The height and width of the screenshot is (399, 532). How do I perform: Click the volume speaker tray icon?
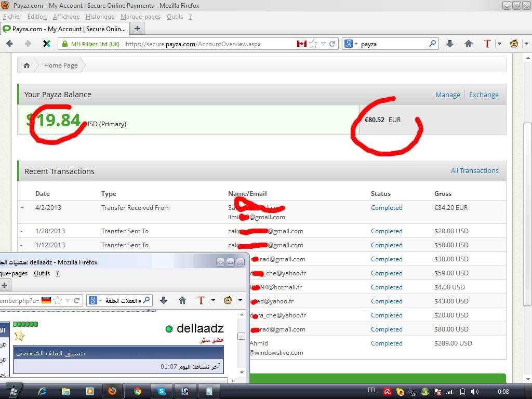(475, 392)
